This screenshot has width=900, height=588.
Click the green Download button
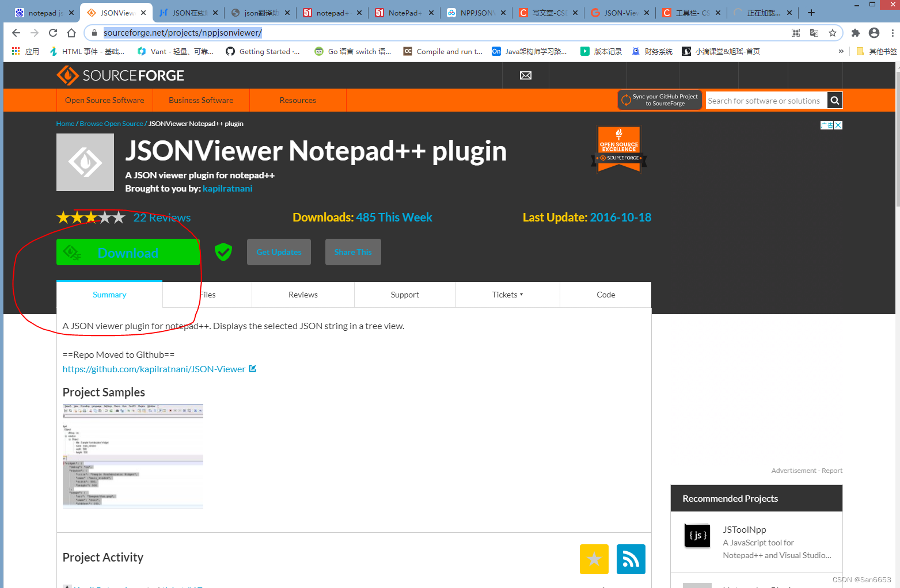128,252
